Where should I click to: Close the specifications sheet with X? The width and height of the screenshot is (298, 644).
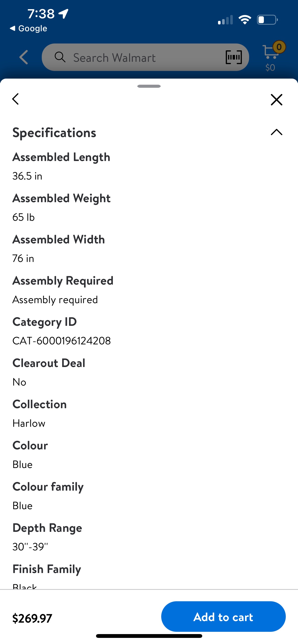click(x=276, y=99)
